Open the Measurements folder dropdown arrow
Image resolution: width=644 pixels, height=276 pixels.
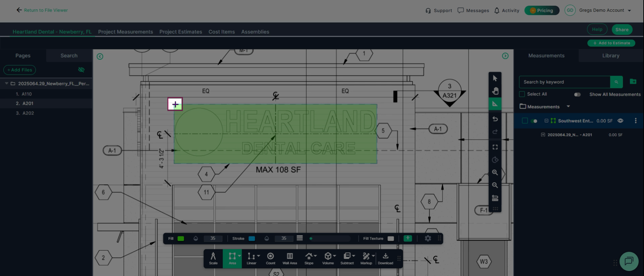(568, 106)
